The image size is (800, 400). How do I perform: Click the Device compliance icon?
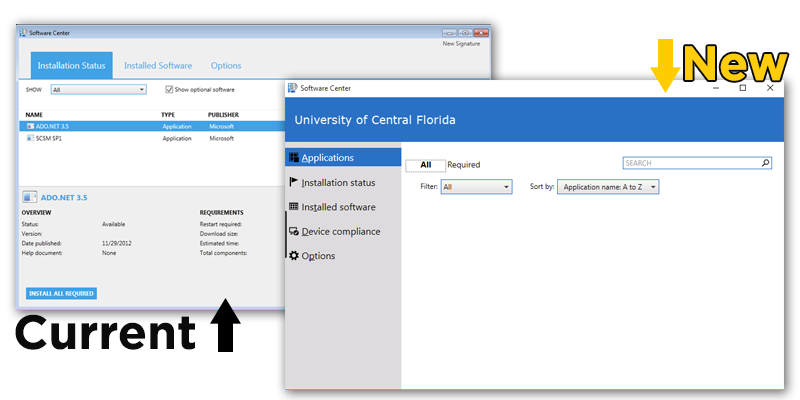coord(294,231)
